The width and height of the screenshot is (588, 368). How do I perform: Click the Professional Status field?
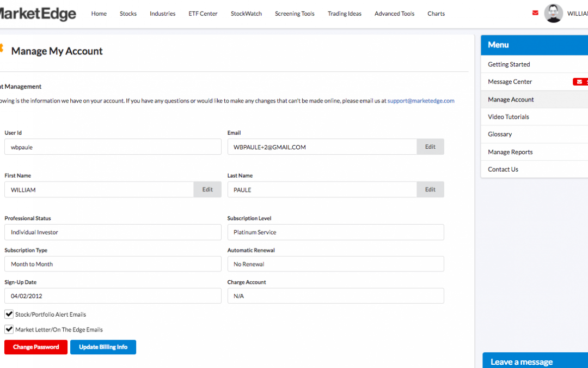click(x=113, y=232)
